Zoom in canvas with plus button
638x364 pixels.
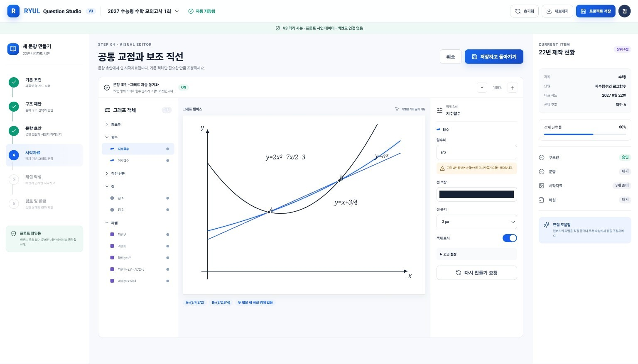(x=513, y=88)
